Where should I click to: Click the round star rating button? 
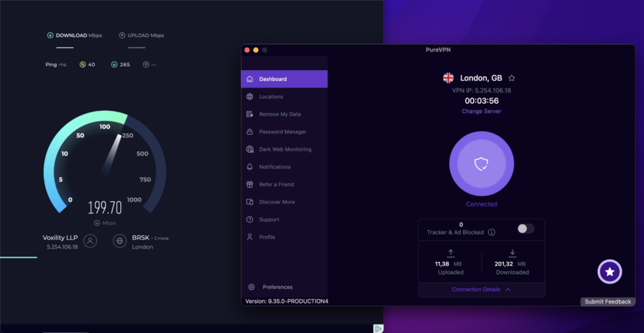[x=610, y=272]
